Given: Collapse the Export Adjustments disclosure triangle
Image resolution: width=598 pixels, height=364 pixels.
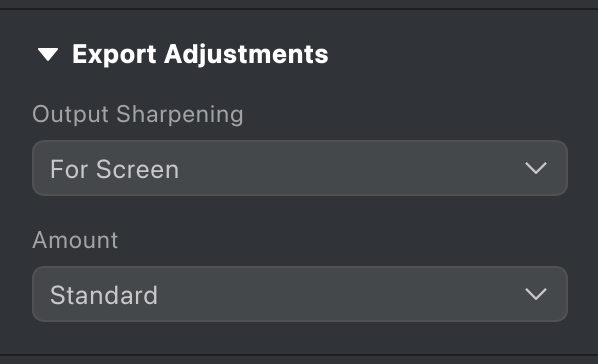Looking at the screenshot, I should [x=48, y=54].
